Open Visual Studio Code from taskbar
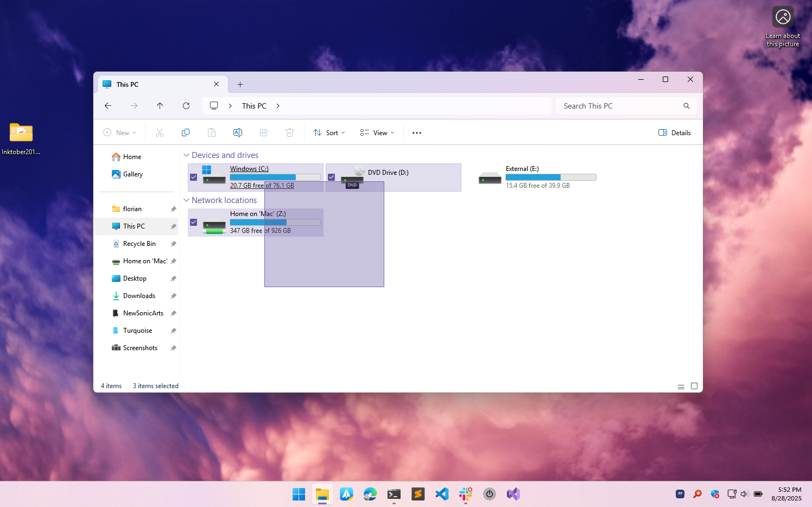Screen dimensions: 812x507 [x=442, y=494]
